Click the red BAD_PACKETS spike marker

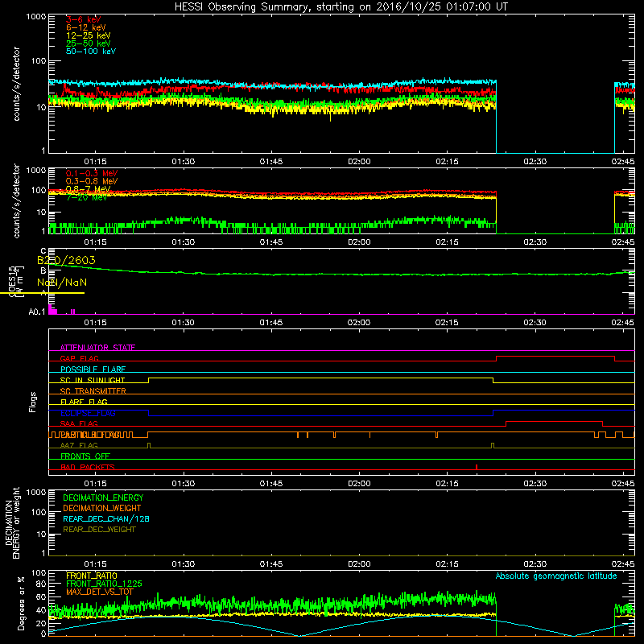(477, 467)
